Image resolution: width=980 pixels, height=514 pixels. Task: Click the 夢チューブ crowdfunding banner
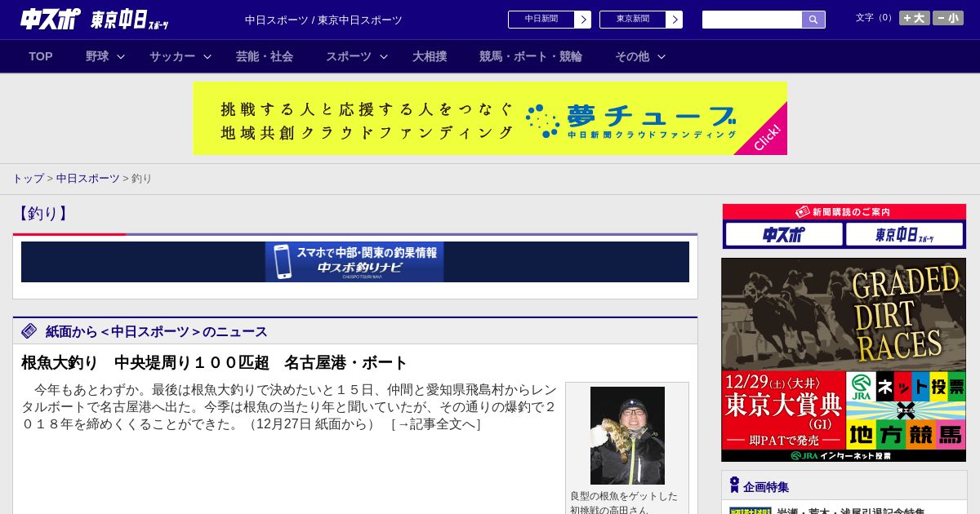tap(490, 118)
